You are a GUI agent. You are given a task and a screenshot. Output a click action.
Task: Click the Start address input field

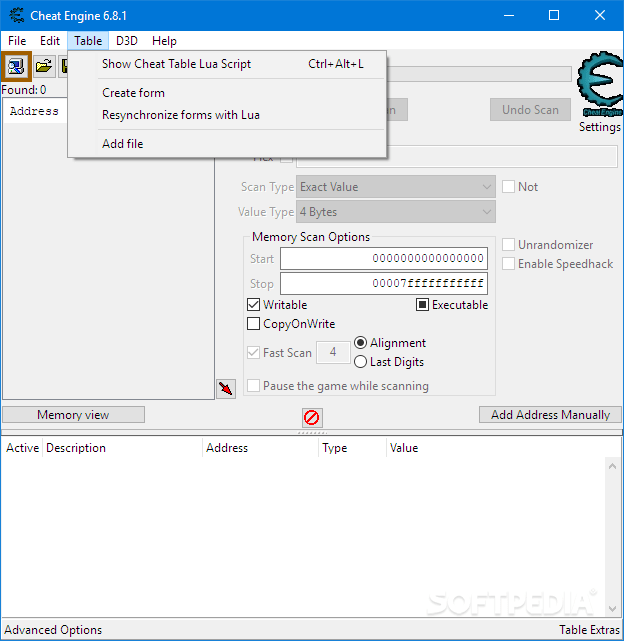coord(384,258)
